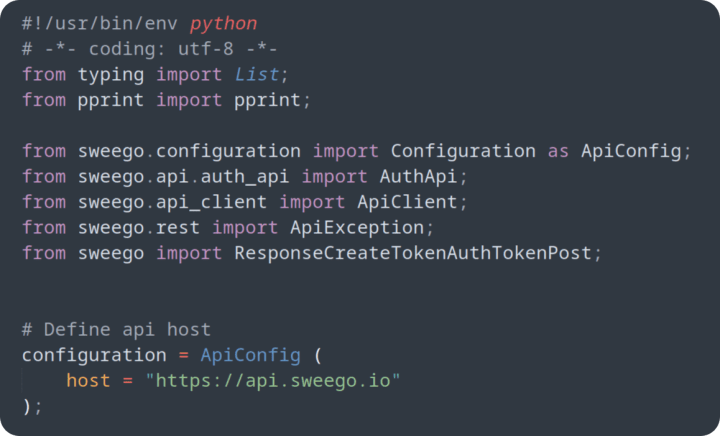The height and width of the screenshot is (436, 720).
Task: Click the italic List import name
Action: 257,74
